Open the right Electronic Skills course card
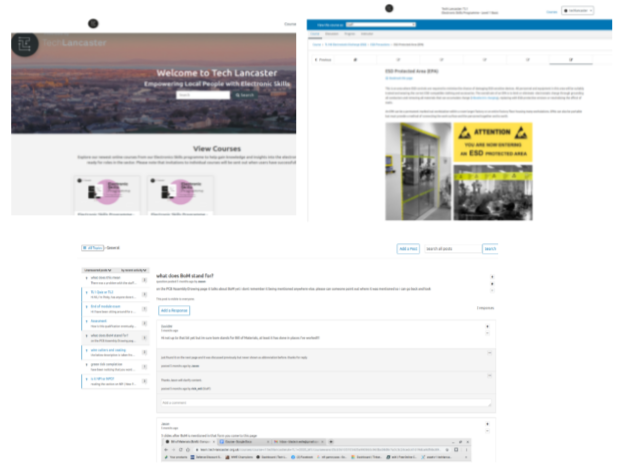The image size is (627, 476). click(180, 195)
